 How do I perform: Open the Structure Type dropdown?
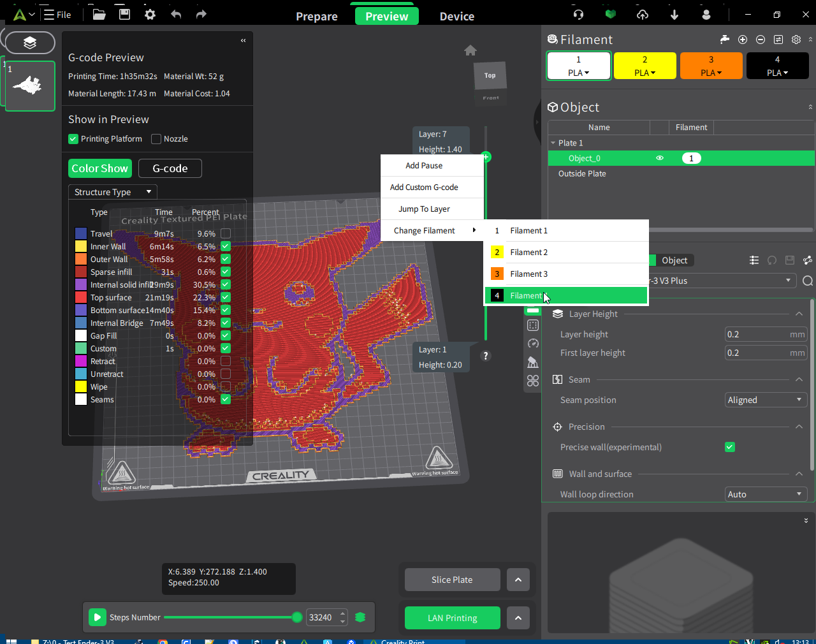click(113, 192)
